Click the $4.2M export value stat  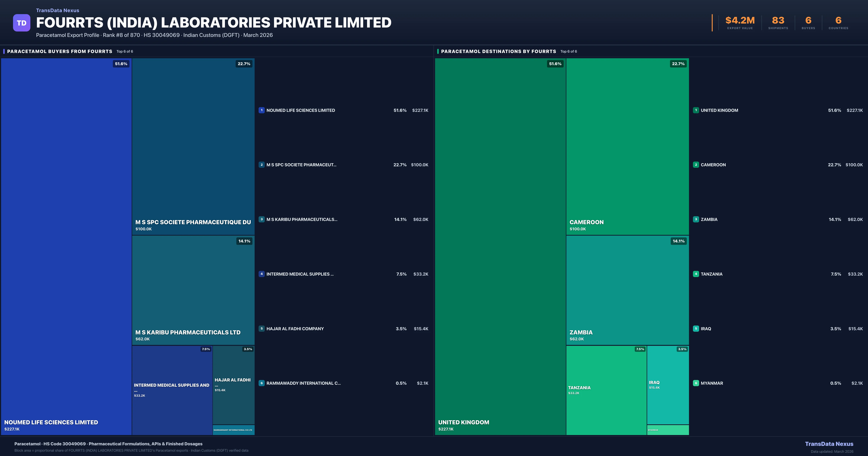tap(740, 23)
